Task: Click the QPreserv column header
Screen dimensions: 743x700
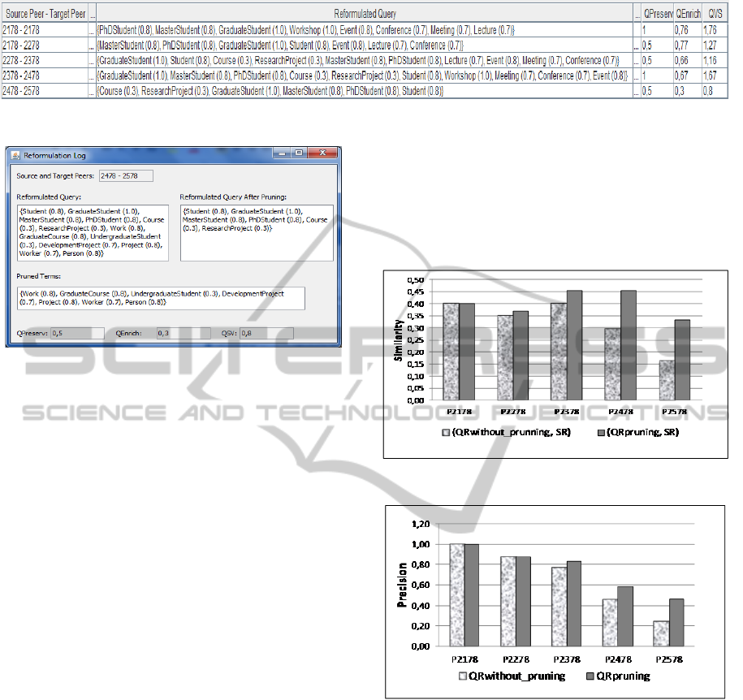Action: (x=657, y=14)
